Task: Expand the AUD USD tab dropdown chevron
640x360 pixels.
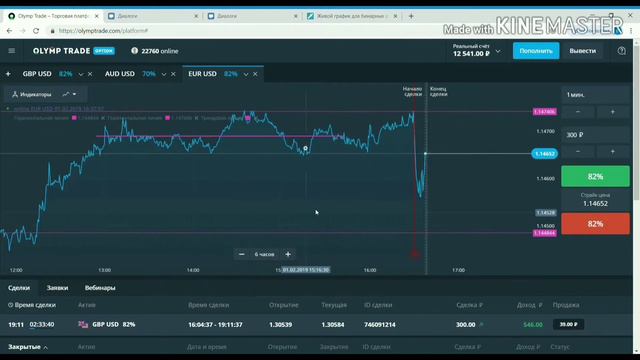Action: (164, 74)
